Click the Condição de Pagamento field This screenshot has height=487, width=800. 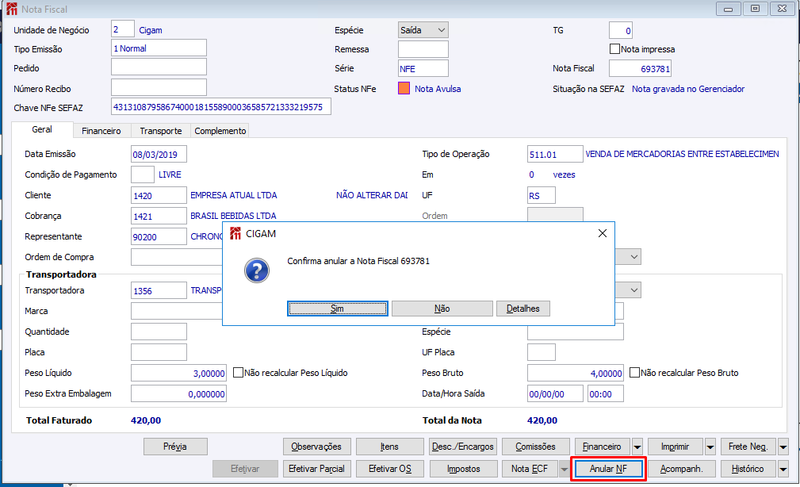coord(142,174)
